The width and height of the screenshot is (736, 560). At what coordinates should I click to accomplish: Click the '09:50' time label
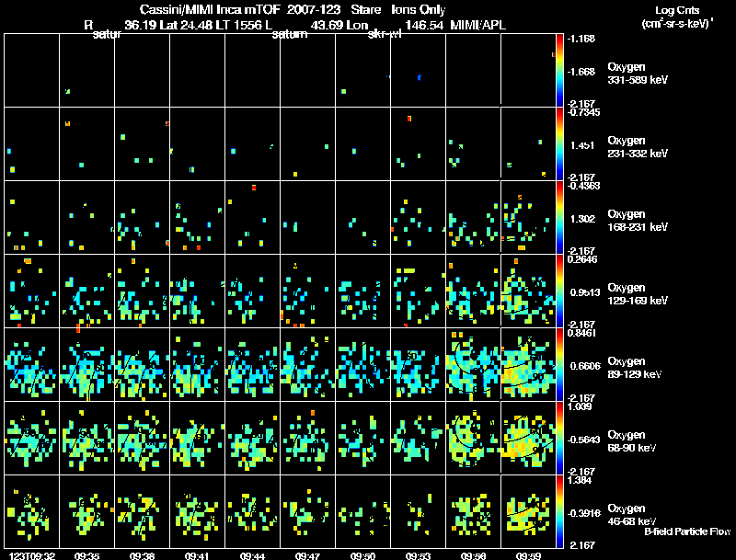point(362,555)
